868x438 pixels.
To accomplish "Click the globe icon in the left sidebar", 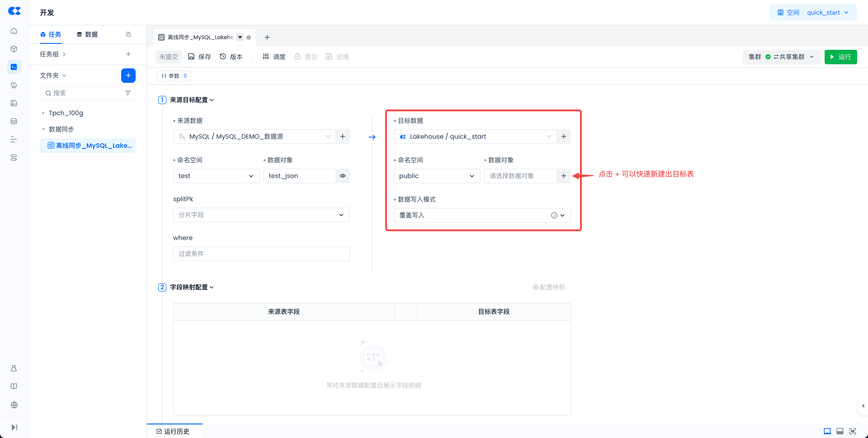I will [x=14, y=405].
